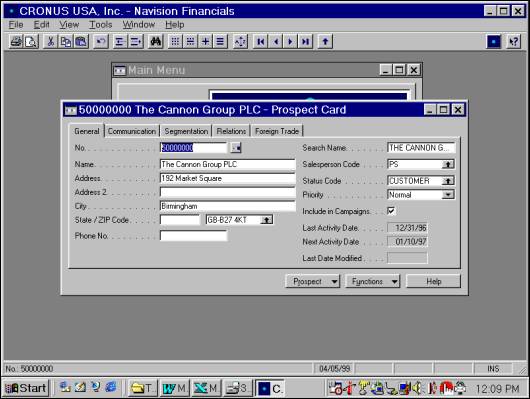530x399 pixels.
Task: Toggle the Include in Campaigns checkbox
Action: tap(391, 211)
